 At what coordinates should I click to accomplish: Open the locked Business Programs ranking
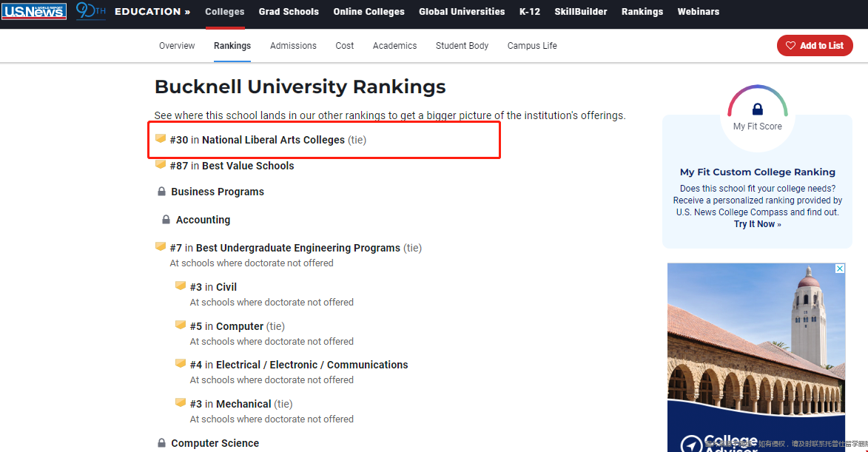[218, 192]
